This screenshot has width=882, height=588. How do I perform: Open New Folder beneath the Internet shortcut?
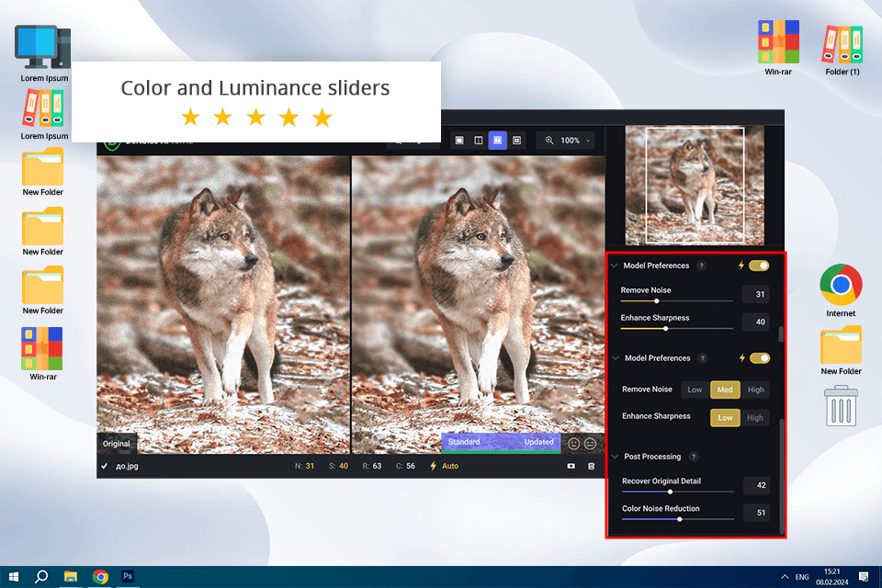click(x=841, y=350)
